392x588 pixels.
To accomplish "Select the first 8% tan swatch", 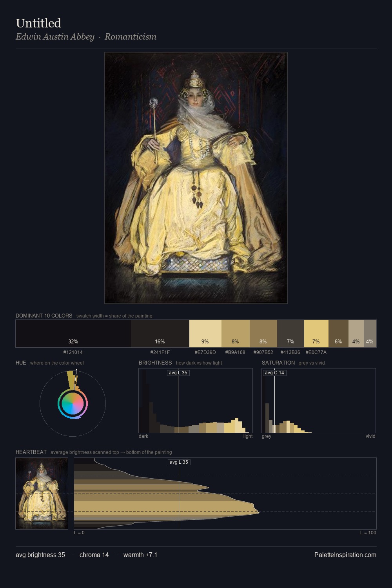I will tap(236, 334).
